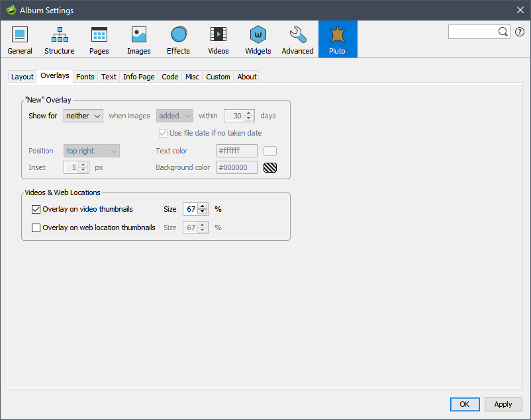Switch to the Misc tab
Screen dimensions: 531x420
pyautogui.click(x=192, y=77)
